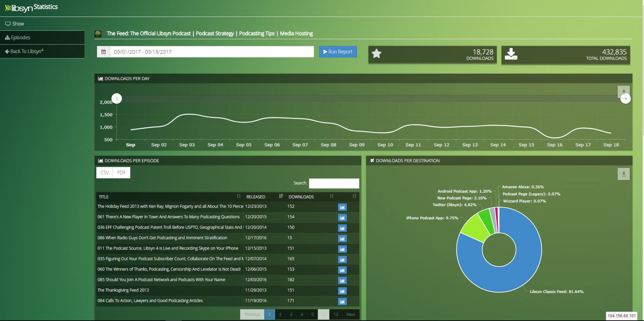
Task: Click the left range handle on chart
Action: 117,99
